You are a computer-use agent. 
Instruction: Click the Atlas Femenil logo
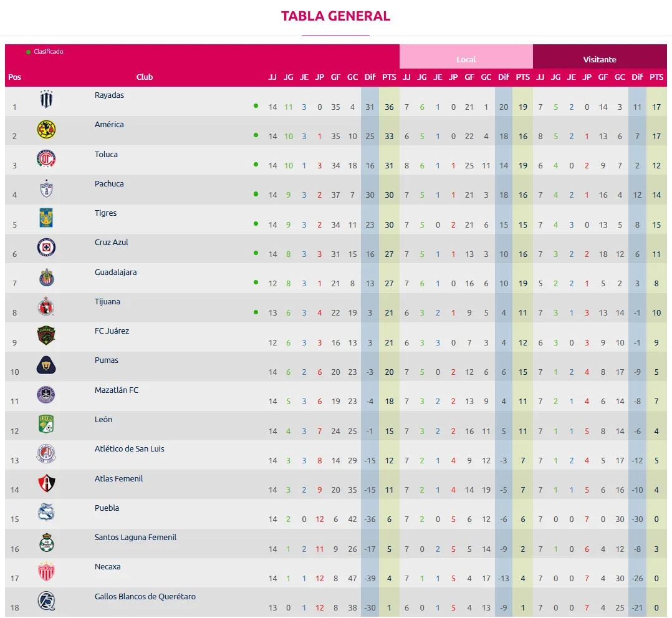47,483
